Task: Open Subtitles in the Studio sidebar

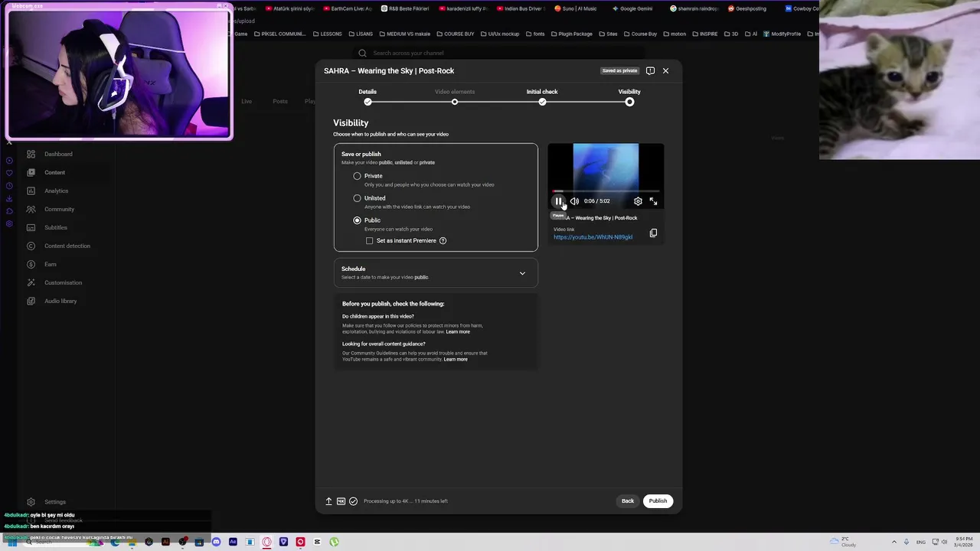Action: coord(56,227)
